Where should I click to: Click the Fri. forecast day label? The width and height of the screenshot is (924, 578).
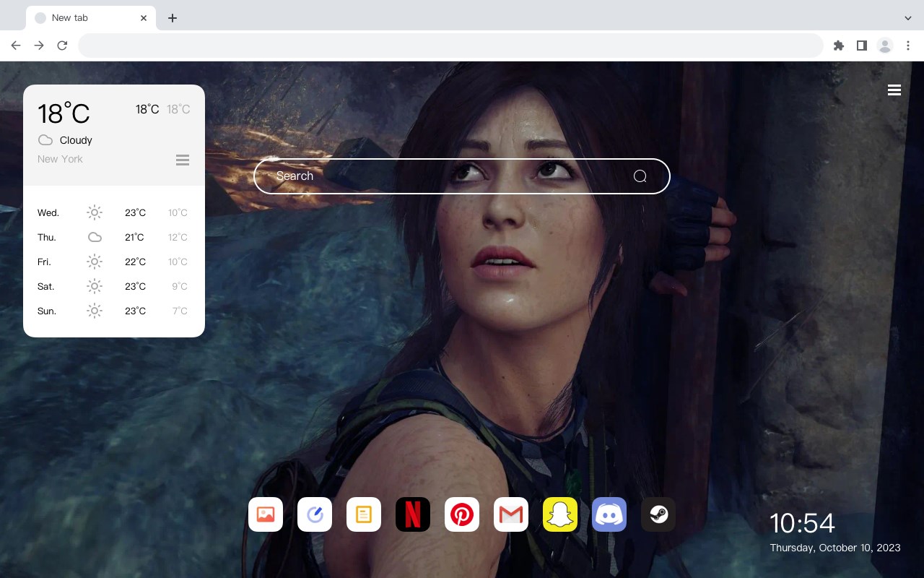pos(44,262)
